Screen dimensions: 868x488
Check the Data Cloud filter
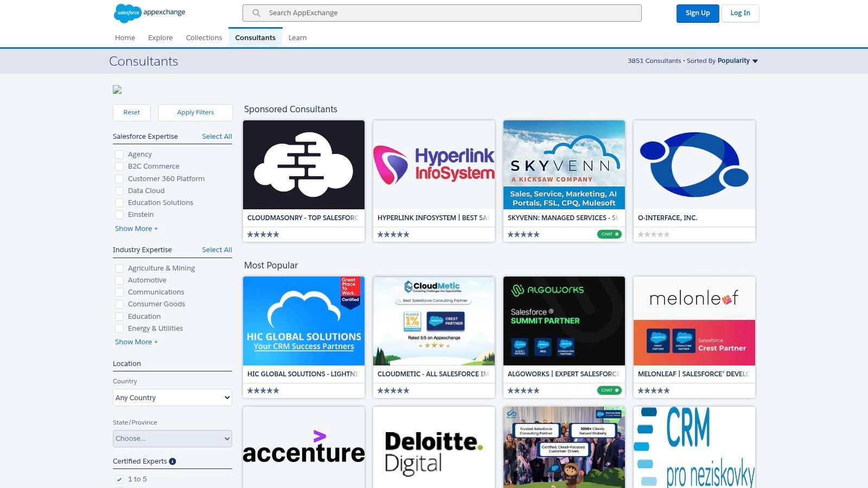119,190
